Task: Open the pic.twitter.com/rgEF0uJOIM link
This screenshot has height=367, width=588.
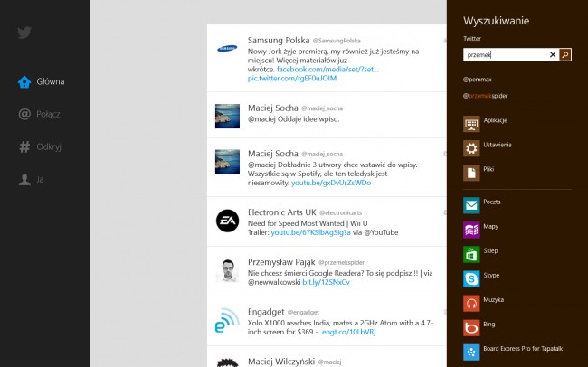Action: [292, 79]
